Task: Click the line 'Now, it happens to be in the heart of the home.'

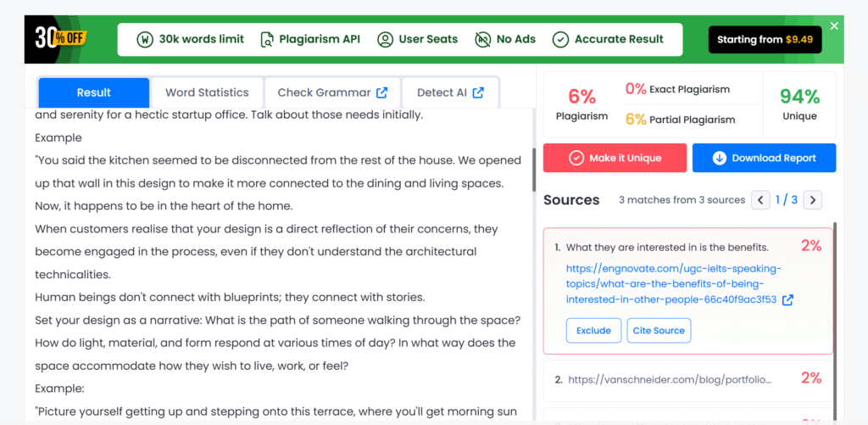Action: pos(164,206)
